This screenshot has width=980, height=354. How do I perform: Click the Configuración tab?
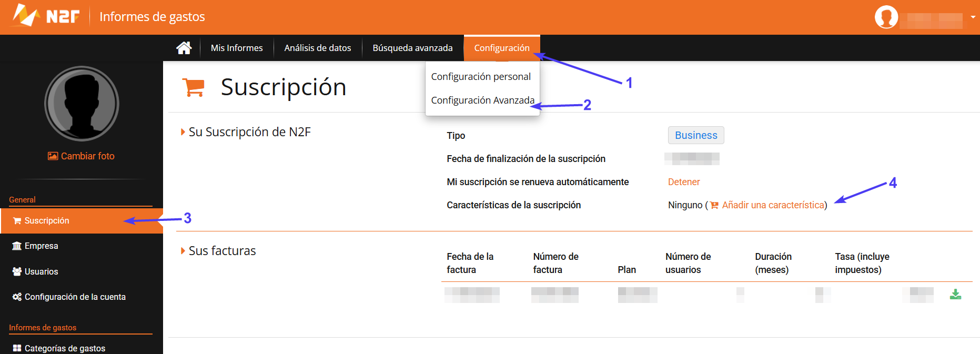point(502,48)
